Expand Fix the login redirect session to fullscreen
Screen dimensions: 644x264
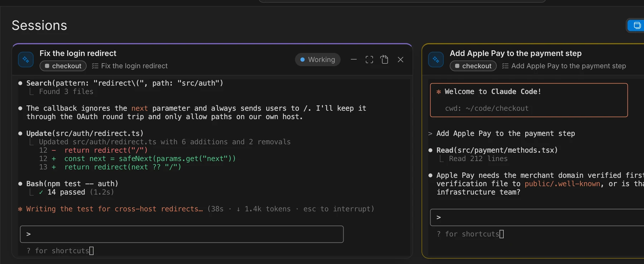[x=369, y=60]
